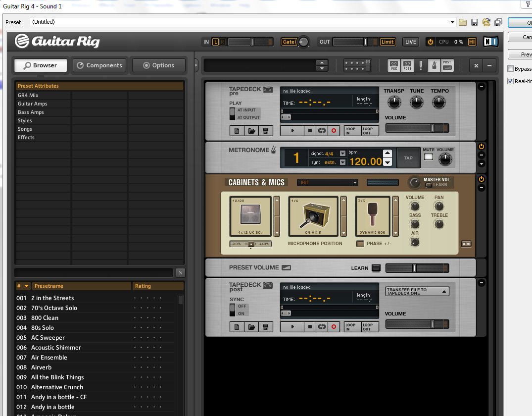Toggle PHASE +/- switch

pos(360,244)
